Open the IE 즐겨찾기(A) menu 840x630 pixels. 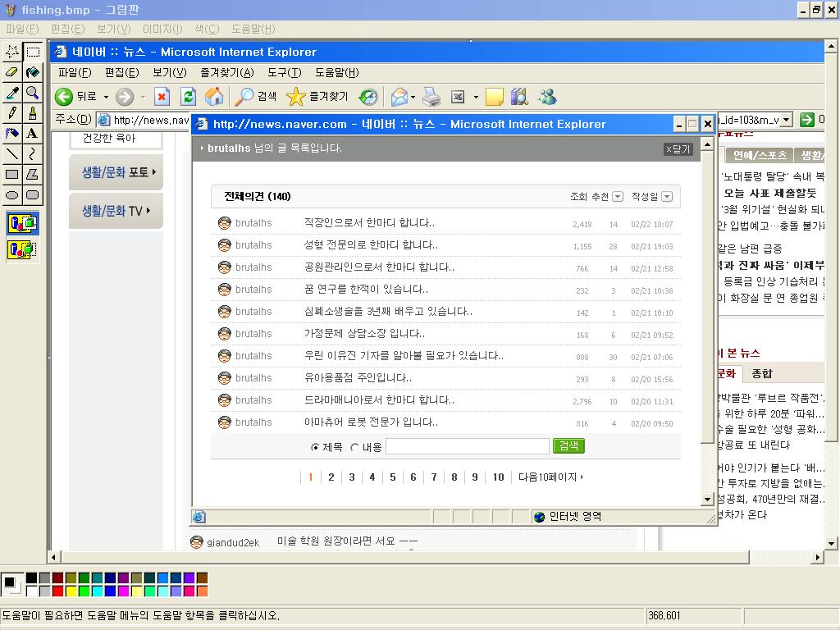click(227, 72)
